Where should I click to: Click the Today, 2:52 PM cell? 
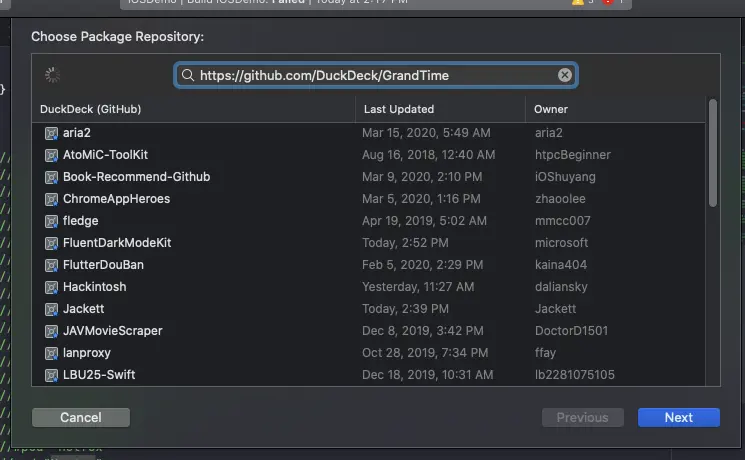tap(405, 243)
